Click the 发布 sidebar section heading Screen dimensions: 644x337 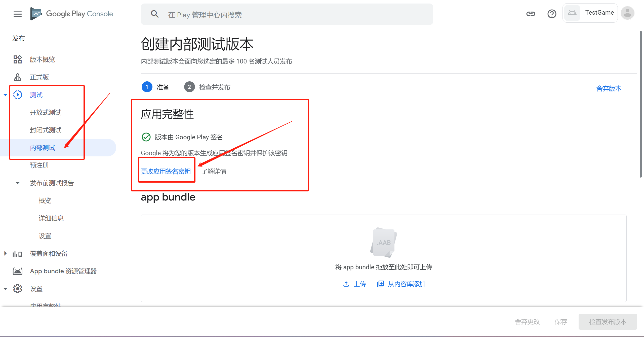click(19, 38)
